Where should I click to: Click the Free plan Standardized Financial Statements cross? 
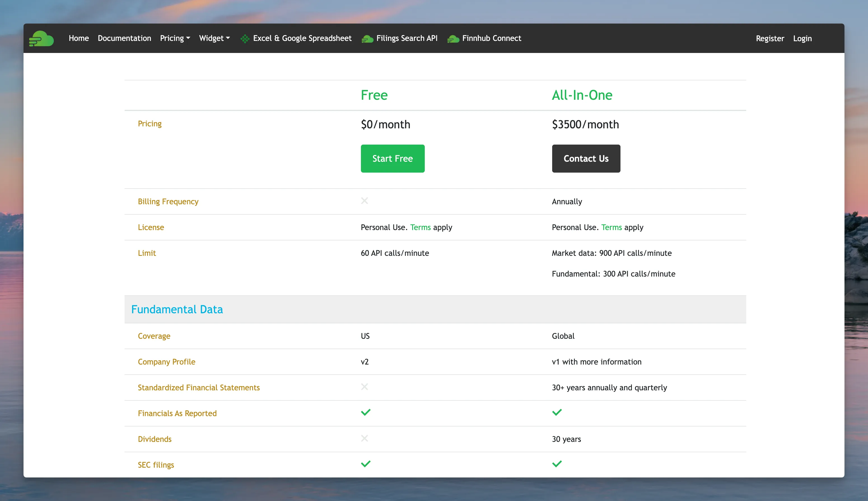coord(364,387)
